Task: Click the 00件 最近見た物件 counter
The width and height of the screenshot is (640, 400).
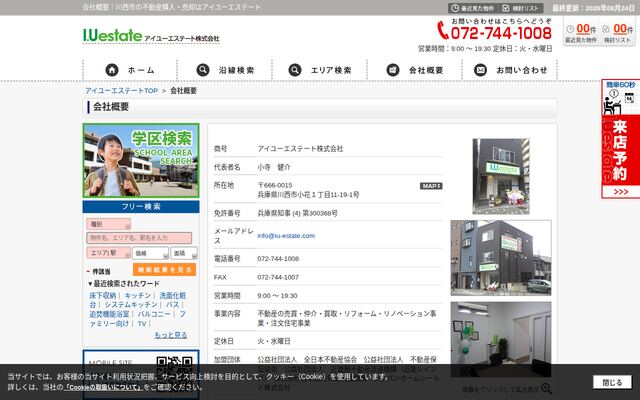Action: (x=581, y=33)
